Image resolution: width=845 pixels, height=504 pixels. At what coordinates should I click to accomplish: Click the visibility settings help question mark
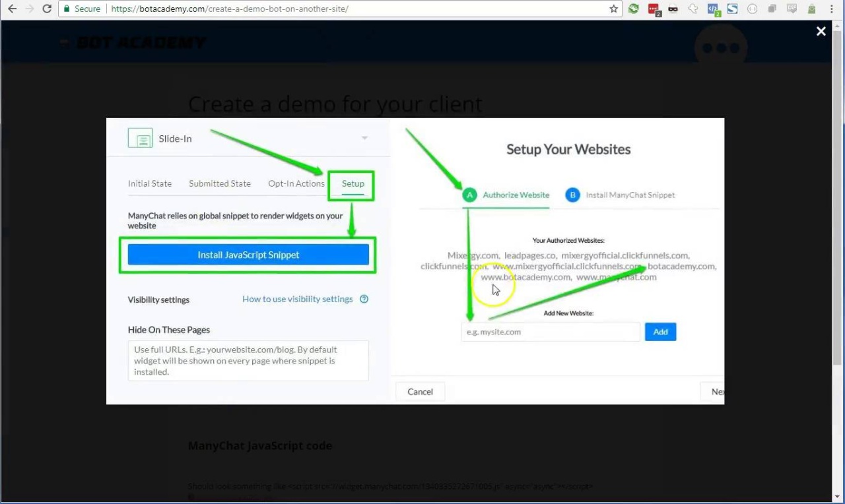click(x=364, y=299)
